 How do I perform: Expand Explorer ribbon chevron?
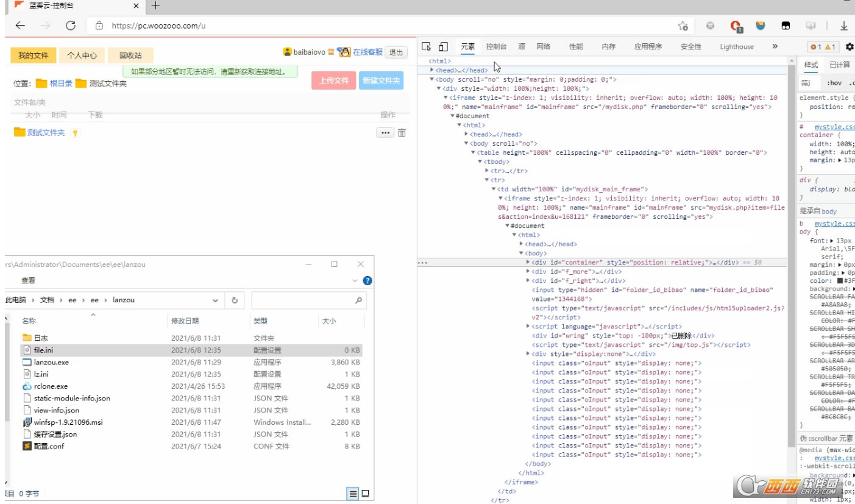click(x=355, y=281)
